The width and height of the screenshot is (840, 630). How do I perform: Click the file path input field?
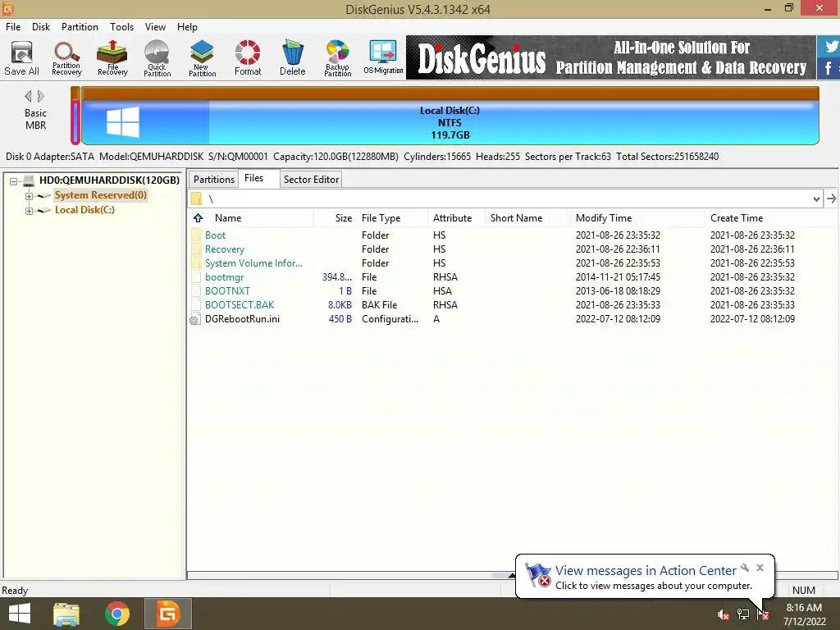pos(506,199)
